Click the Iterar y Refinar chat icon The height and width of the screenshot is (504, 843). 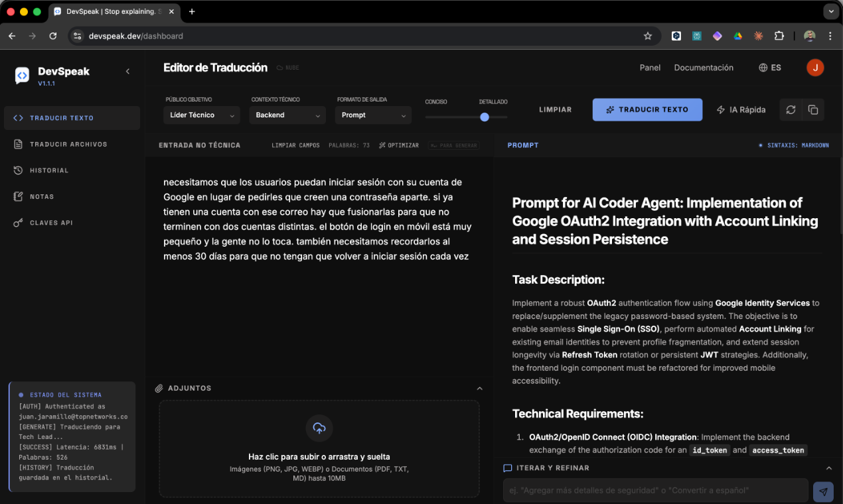[508, 468]
